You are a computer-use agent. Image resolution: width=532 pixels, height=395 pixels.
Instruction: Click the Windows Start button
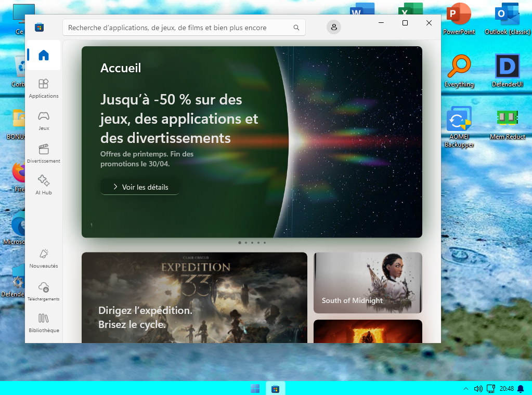coord(255,389)
